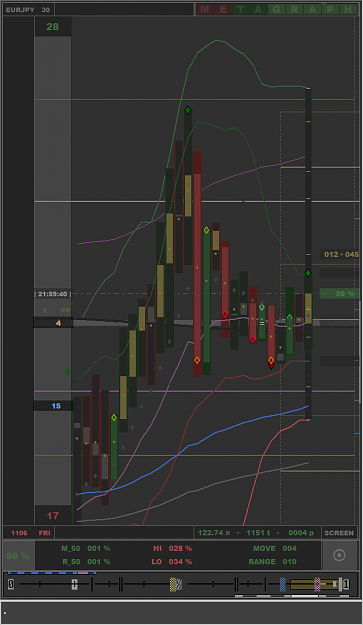Viewport: 363px width, 625px height.
Task: Click the 122.74 price readout
Action: tap(214, 533)
